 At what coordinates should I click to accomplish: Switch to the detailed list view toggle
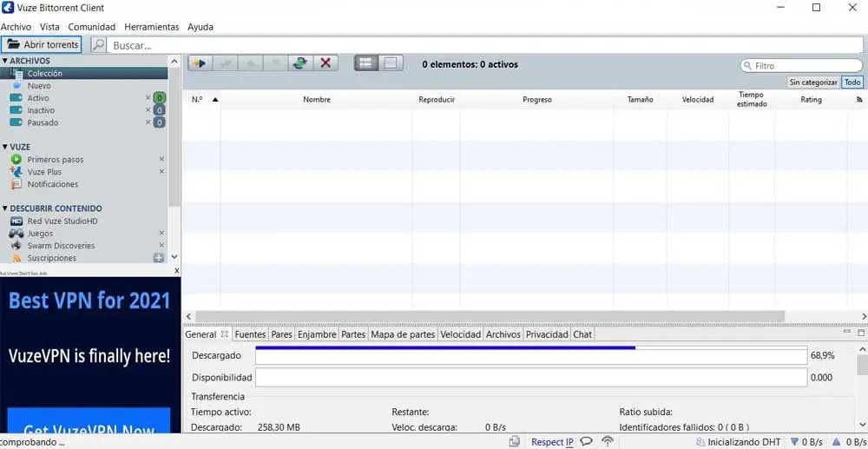point(366,63)
